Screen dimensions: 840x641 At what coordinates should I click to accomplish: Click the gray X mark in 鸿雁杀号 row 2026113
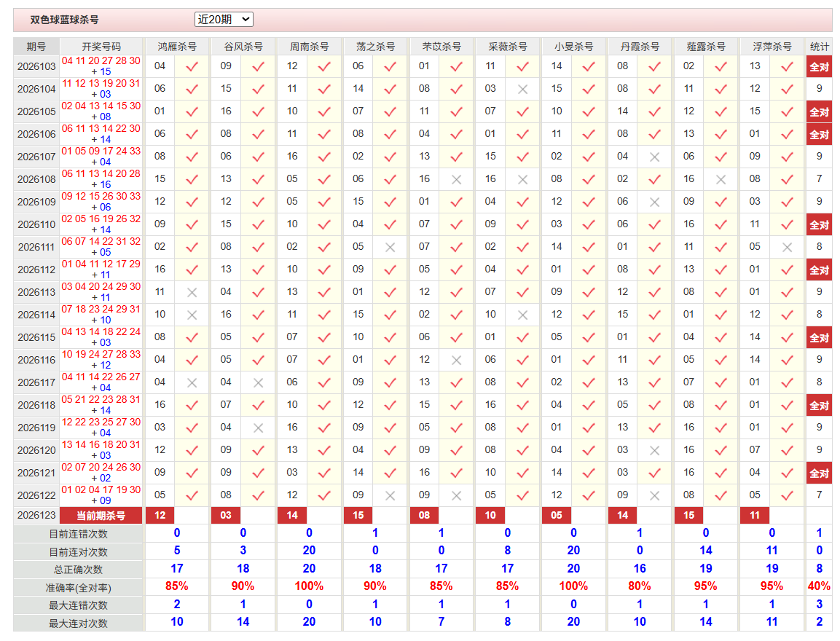192,292
